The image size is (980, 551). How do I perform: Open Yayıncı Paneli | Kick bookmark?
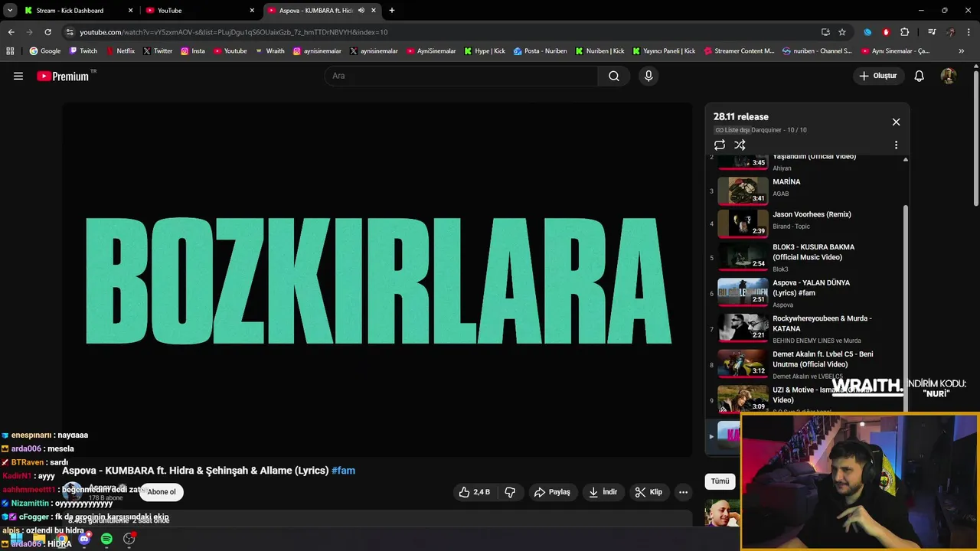tap(664, 51)
